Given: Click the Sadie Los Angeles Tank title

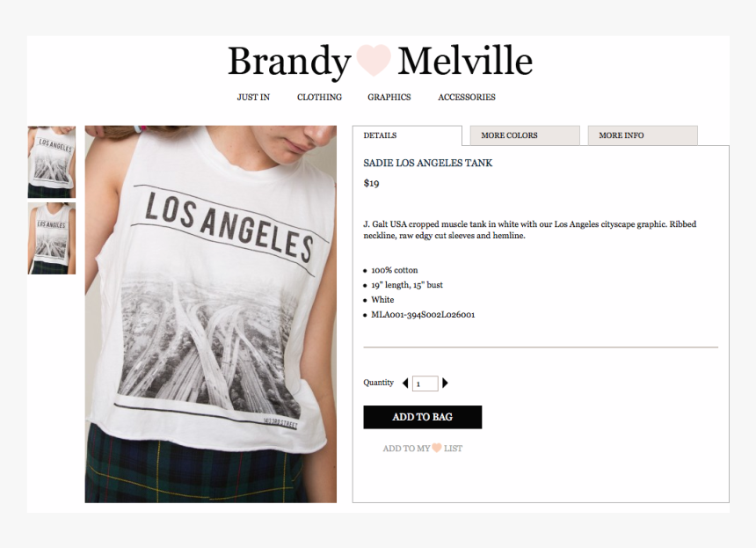Looking at the screenshot, I should coord(427,163).
